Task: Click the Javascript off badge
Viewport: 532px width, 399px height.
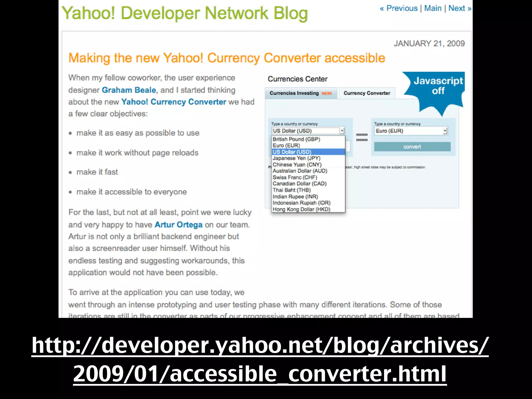Action: coord(438,87)
